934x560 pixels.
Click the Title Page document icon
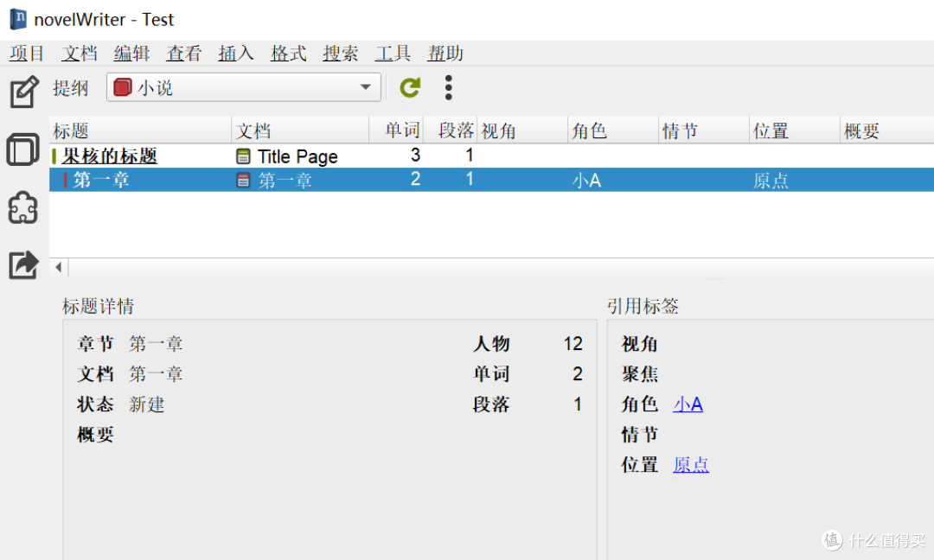(x=243, y=156)
